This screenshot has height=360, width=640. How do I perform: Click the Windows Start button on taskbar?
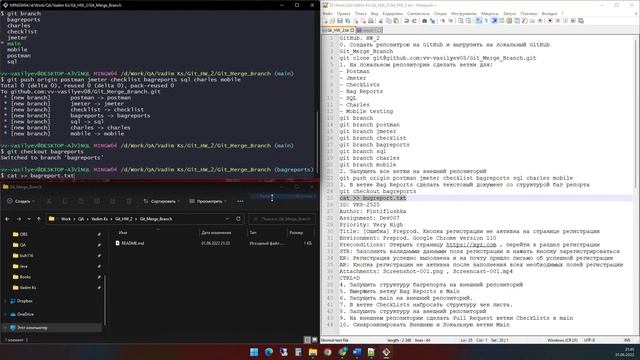(x=254, y=352)
